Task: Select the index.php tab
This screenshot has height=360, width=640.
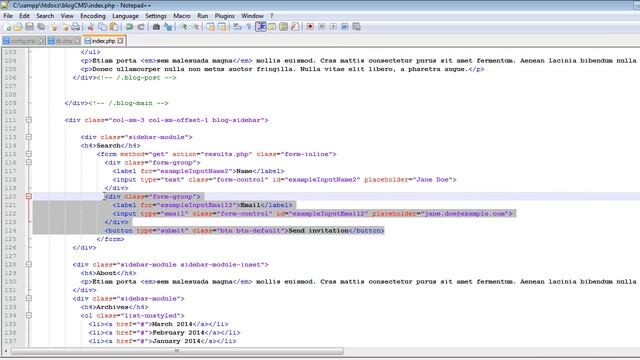Action: pyautogui.click(x=104, y=41)
